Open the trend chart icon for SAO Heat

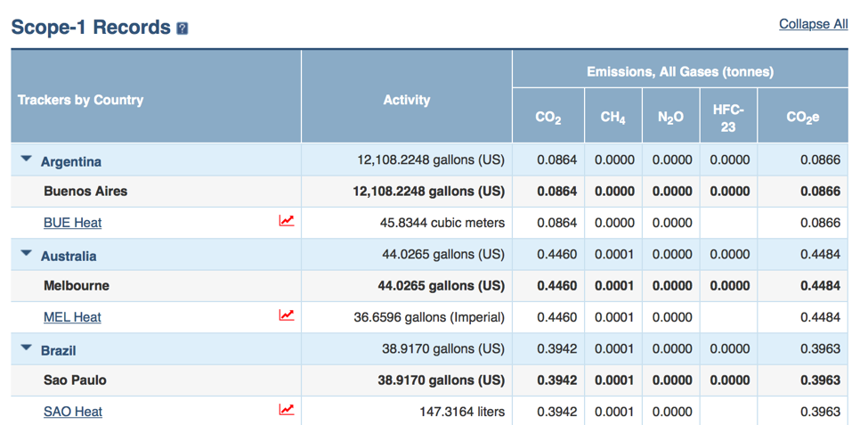(286, 410)
